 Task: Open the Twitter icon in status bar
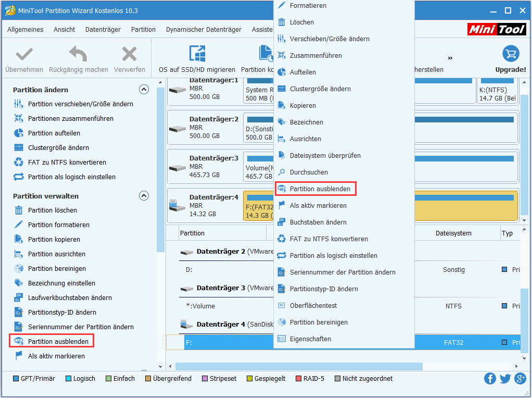505,378
